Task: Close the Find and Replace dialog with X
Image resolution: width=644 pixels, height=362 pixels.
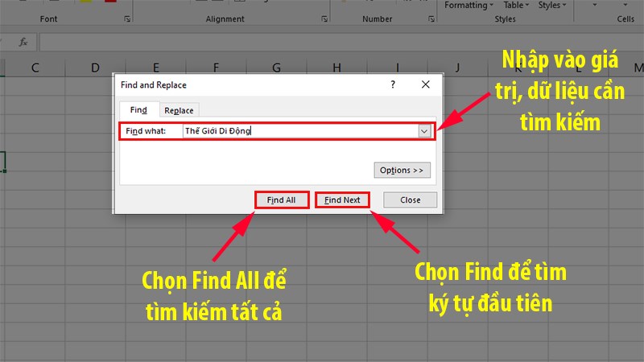Action: point(426,84)
